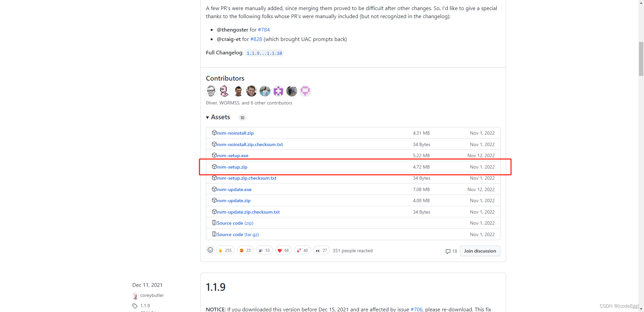
Task: Click the scrollbar down arrow
Action: (x=641, y=309)
